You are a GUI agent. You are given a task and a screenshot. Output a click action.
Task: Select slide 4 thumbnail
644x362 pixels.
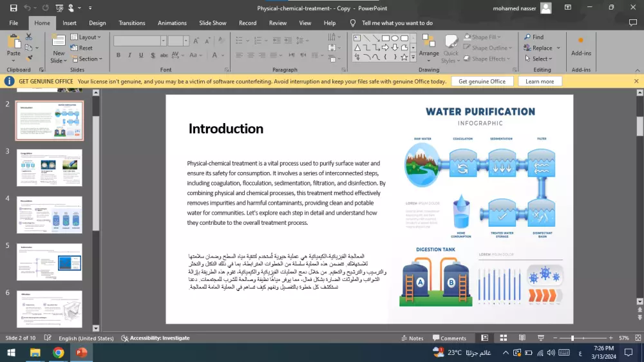50,214
